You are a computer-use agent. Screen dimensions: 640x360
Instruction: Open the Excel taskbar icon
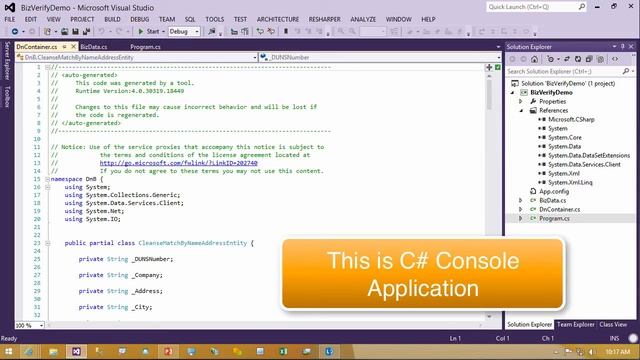283,351
